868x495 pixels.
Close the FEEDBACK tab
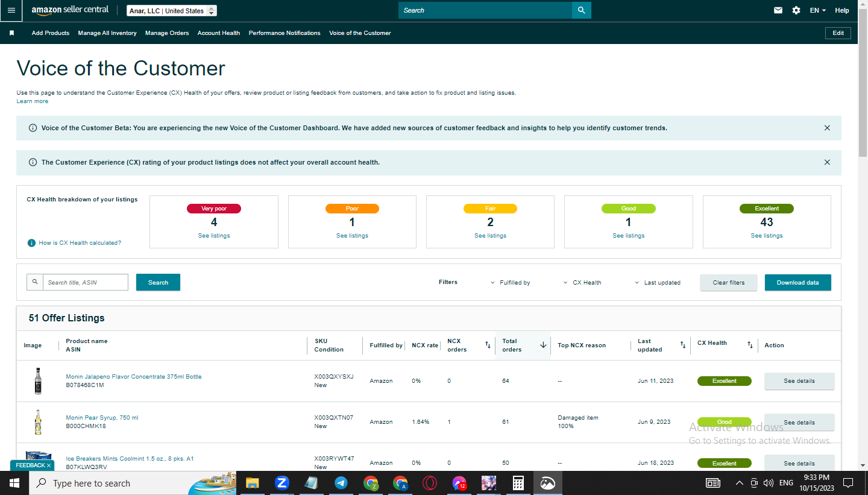pyautogui.click(x=49, y=465)
